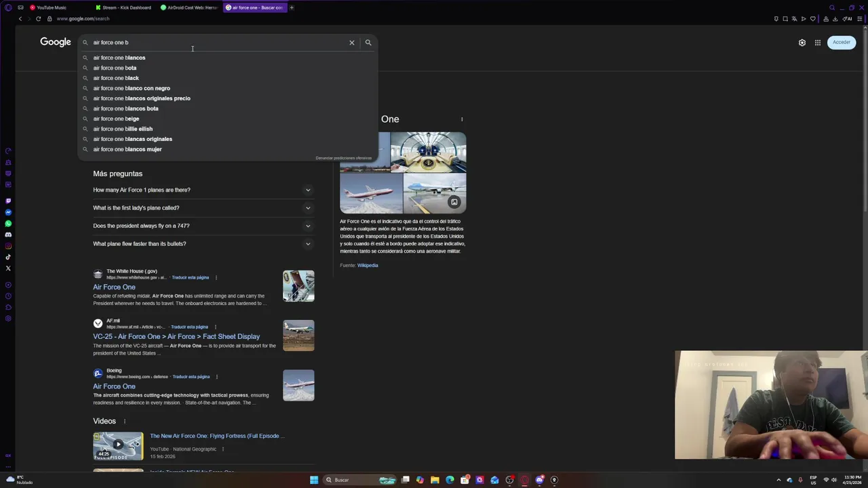Open the Boeing 'Air Force One' result link
The width and height of the screenshot is (868, 488).
tap(114, 386)
